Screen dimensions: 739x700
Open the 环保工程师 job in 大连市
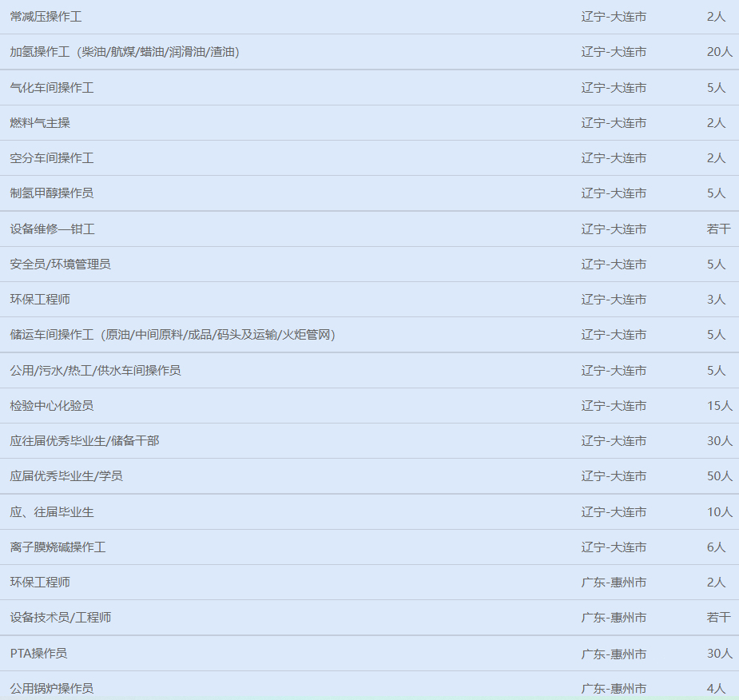pos(40,300)
